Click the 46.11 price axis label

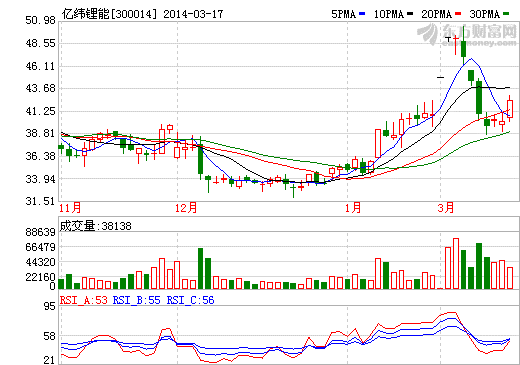[x=41, y=66]
